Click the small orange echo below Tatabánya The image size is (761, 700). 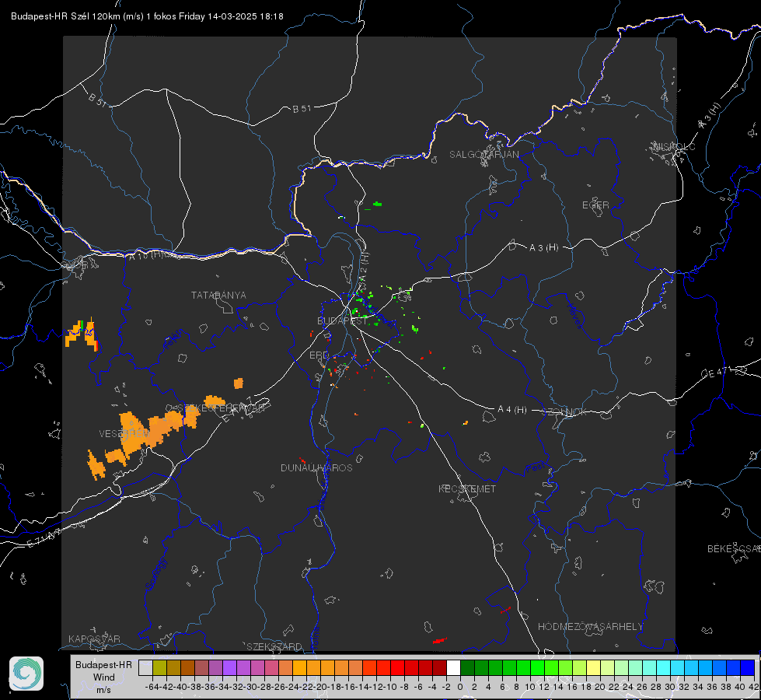(x=239, y=383)
